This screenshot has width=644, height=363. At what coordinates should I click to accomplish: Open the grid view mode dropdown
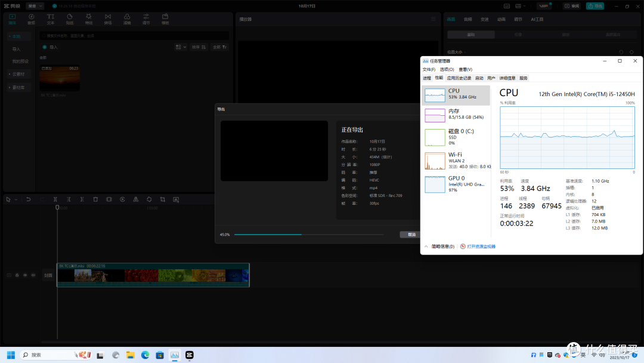coord(181,47)
